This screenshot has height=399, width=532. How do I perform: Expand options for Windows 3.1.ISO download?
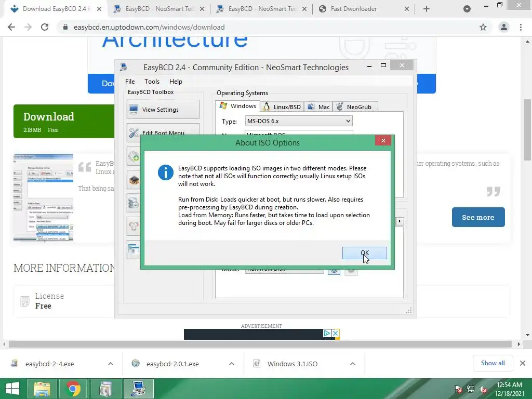[x=353, y=364]
